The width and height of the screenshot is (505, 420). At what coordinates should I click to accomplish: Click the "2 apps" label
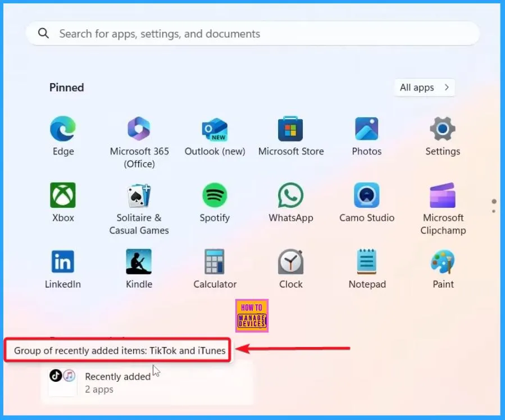(99, 390)
